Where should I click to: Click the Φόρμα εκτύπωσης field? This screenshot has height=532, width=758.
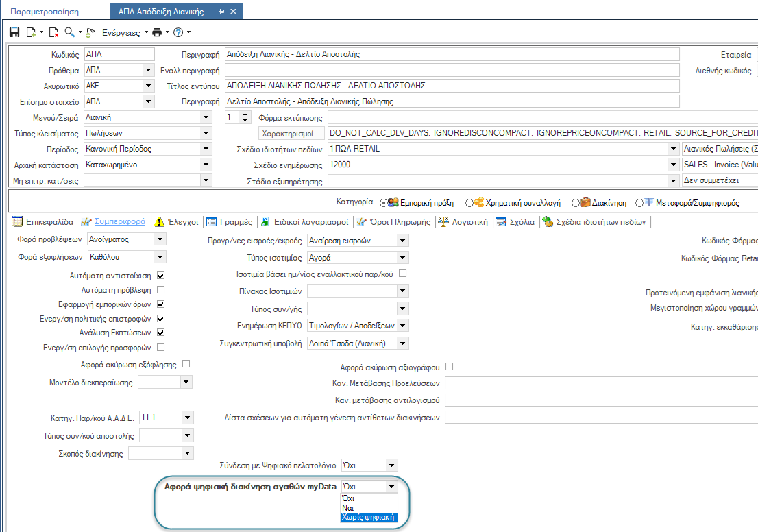[543, 117]
